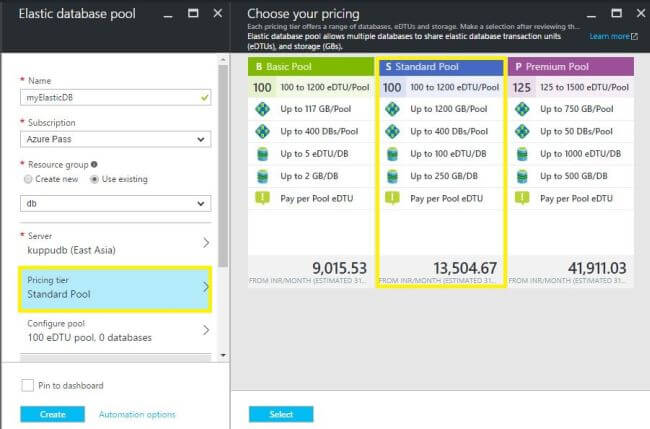Image resolution: width=650 pixels, height=429 pixels.
Task: Click the scroll up arrow of left blade
Action: pos(223,60)
